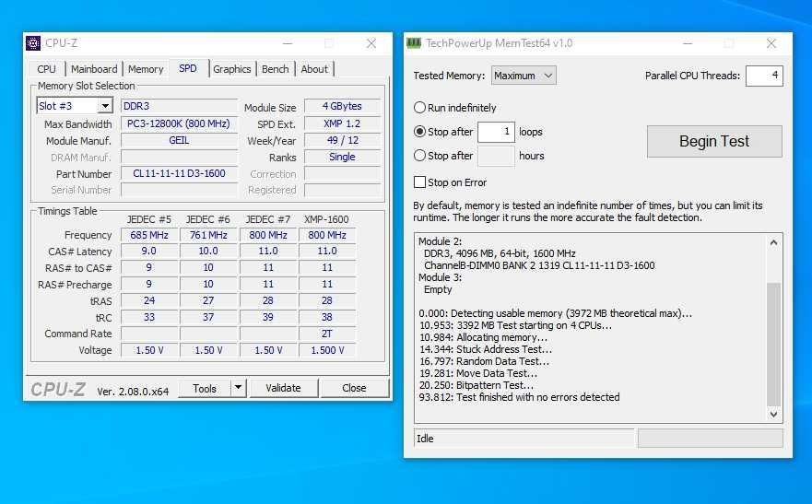
Task: Click the Idle status field
Action: (524, 439)
